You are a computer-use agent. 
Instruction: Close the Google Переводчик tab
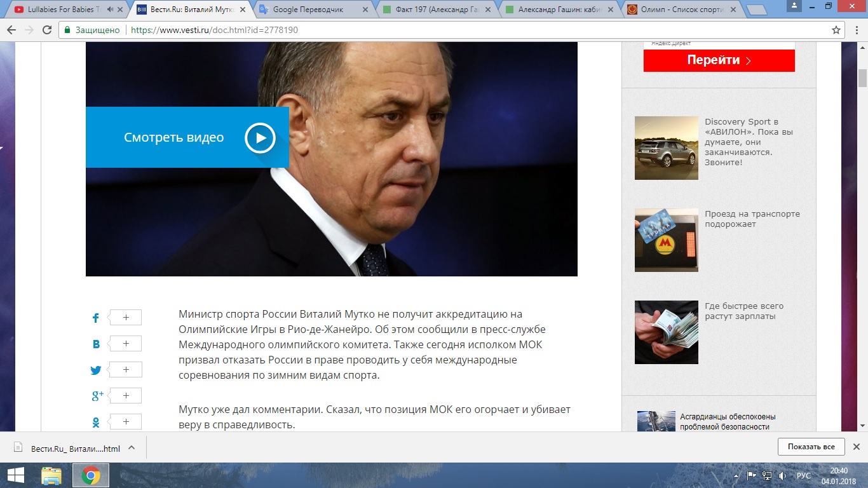[x=364, y=10]
